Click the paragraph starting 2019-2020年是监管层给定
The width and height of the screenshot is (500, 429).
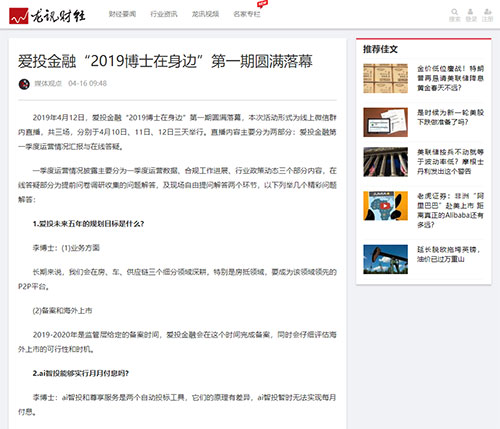[177, 342]
